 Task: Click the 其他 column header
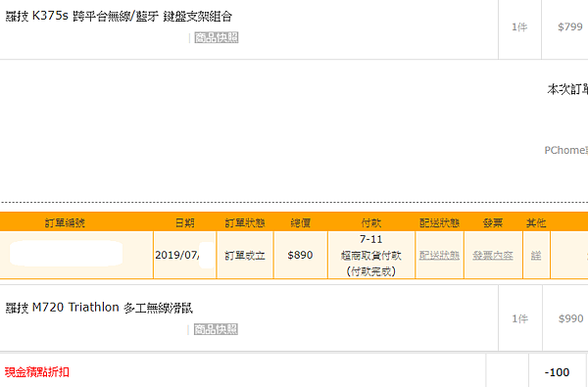tap(536, 222)
